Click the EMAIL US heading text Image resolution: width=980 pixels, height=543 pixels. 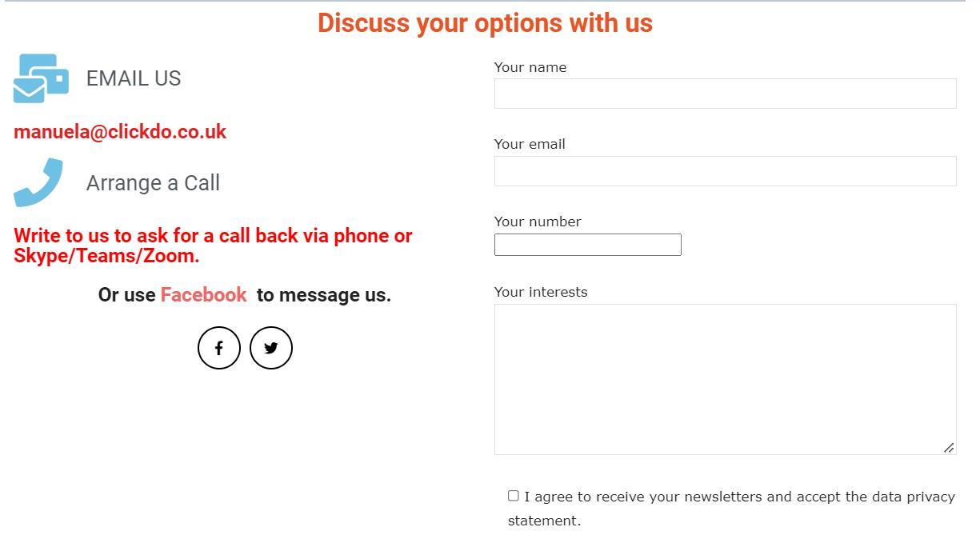pos(134,78)
